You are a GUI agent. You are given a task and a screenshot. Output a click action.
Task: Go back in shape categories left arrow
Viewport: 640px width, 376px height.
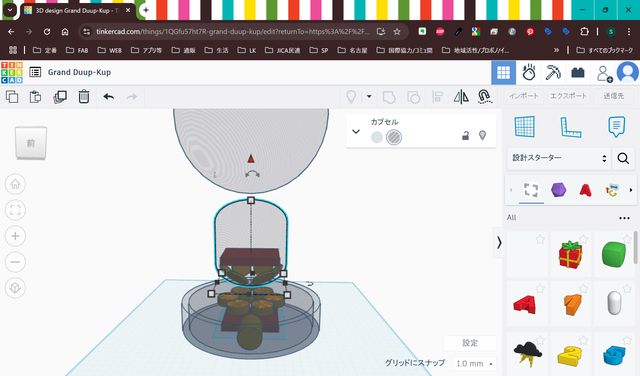(x=511, y=190)
